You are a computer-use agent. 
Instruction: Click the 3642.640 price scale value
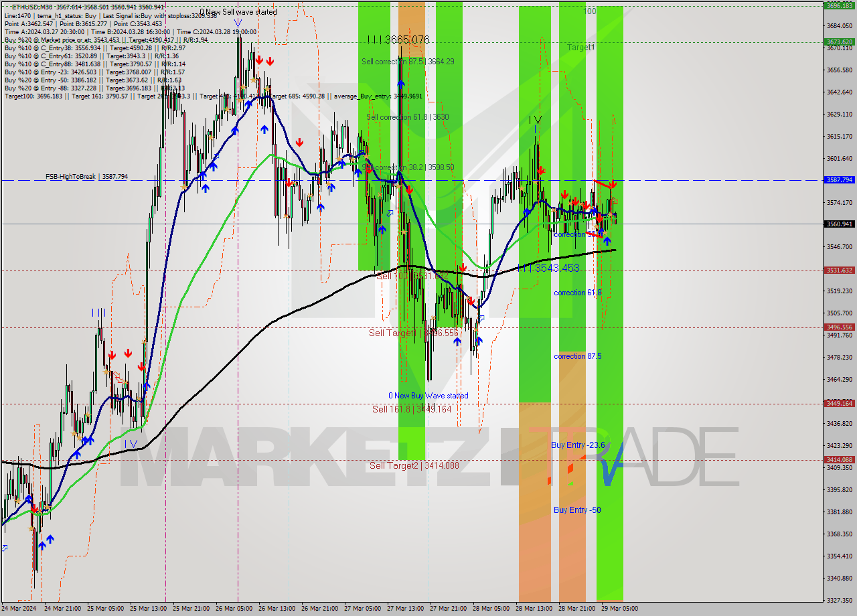tap(839, 92)
